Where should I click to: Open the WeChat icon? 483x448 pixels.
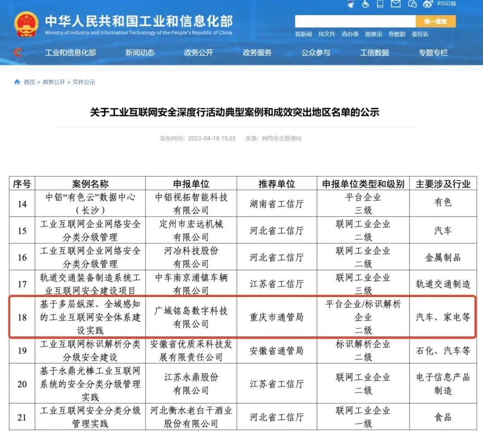412,4
